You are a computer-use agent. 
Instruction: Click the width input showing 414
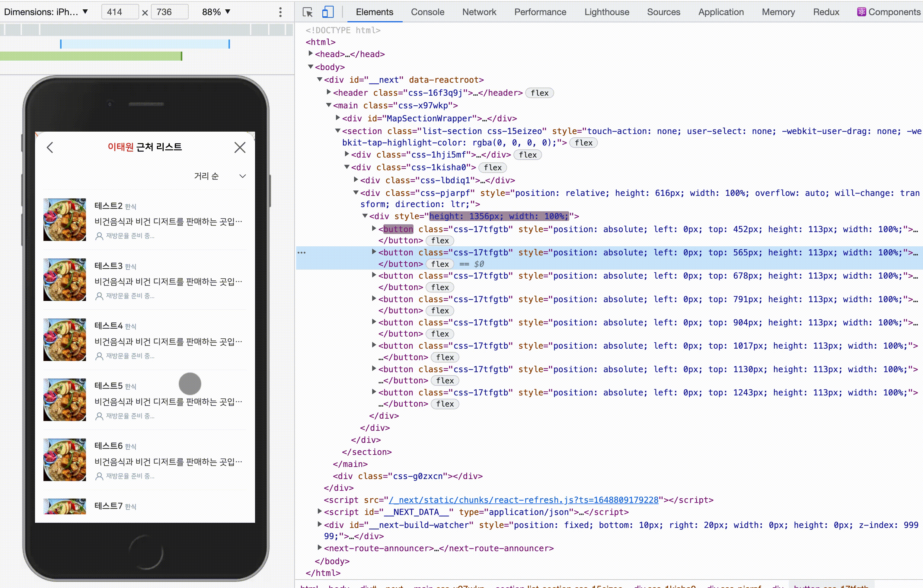pyautogui.click(x=120, y=12)
